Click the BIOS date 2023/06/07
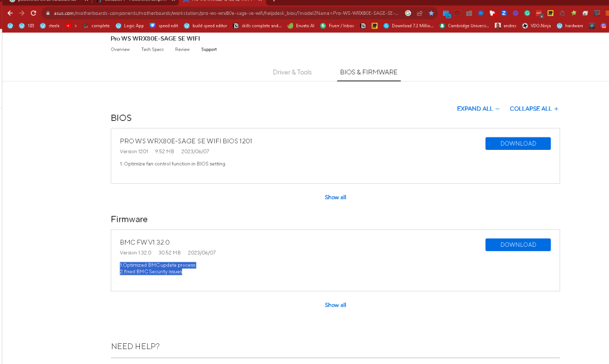The height and width of the screenshot is (364, 609). coord(195,151)
